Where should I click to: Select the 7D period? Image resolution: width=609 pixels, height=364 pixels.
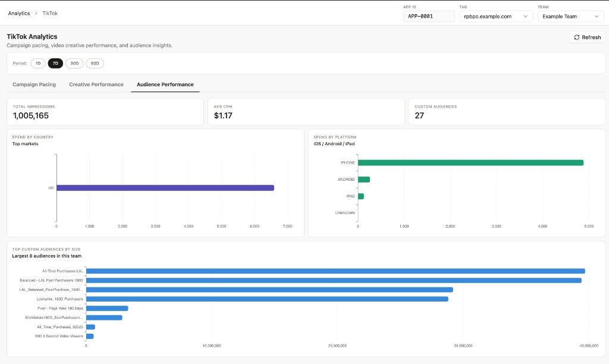pos(55,63)
